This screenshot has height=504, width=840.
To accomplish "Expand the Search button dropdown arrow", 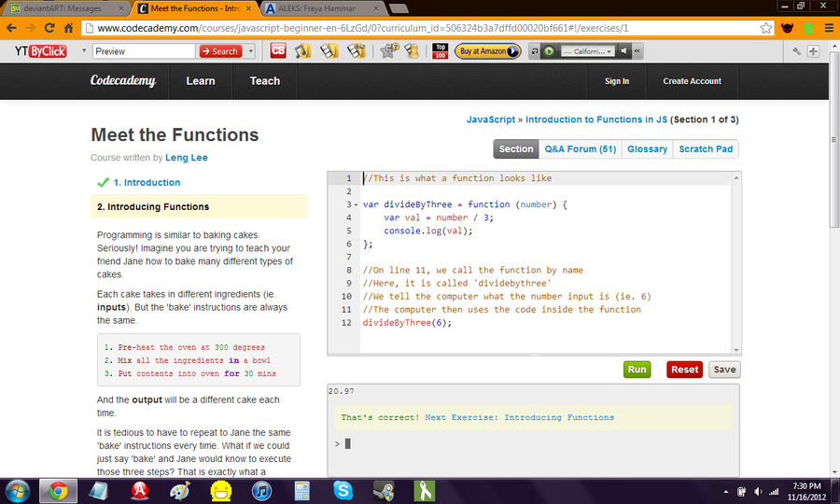I will [251, 51].
